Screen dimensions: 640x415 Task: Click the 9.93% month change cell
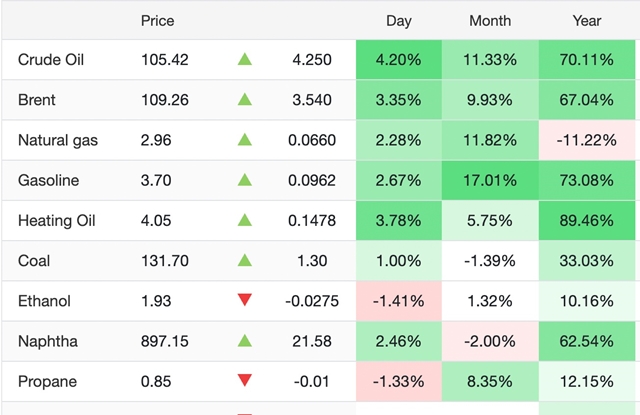(x=490, y=100)
